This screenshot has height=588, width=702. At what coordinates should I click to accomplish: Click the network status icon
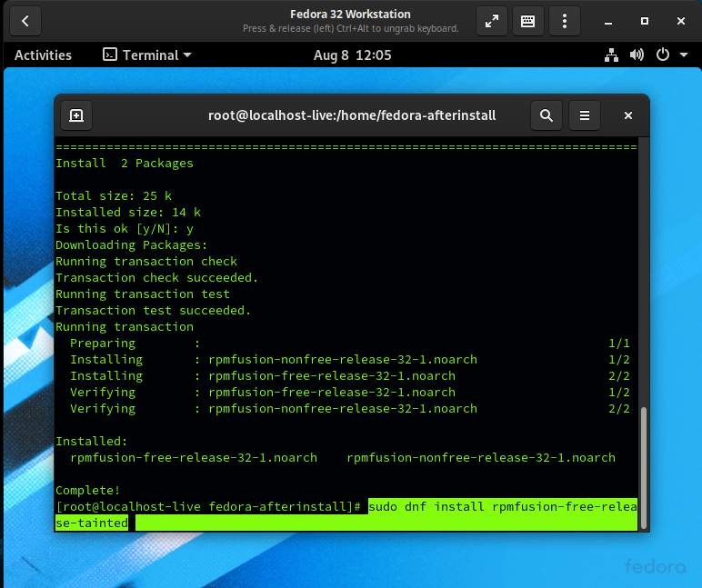611,55
